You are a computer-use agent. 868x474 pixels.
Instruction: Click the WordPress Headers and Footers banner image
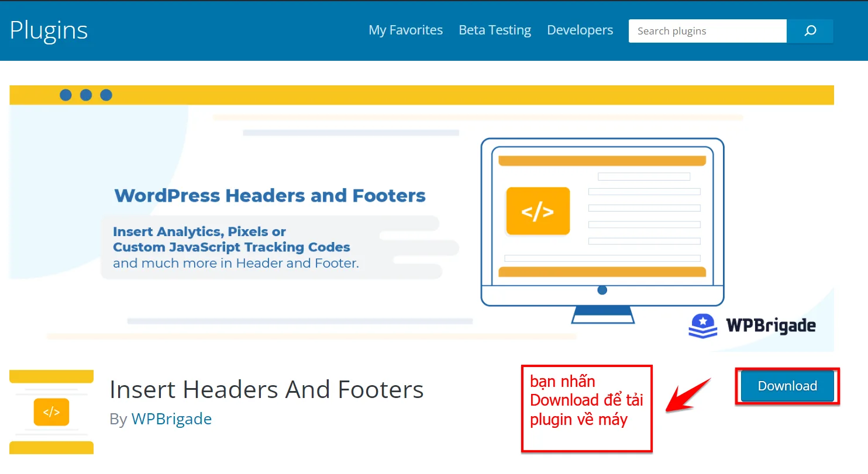click(422, 219)
